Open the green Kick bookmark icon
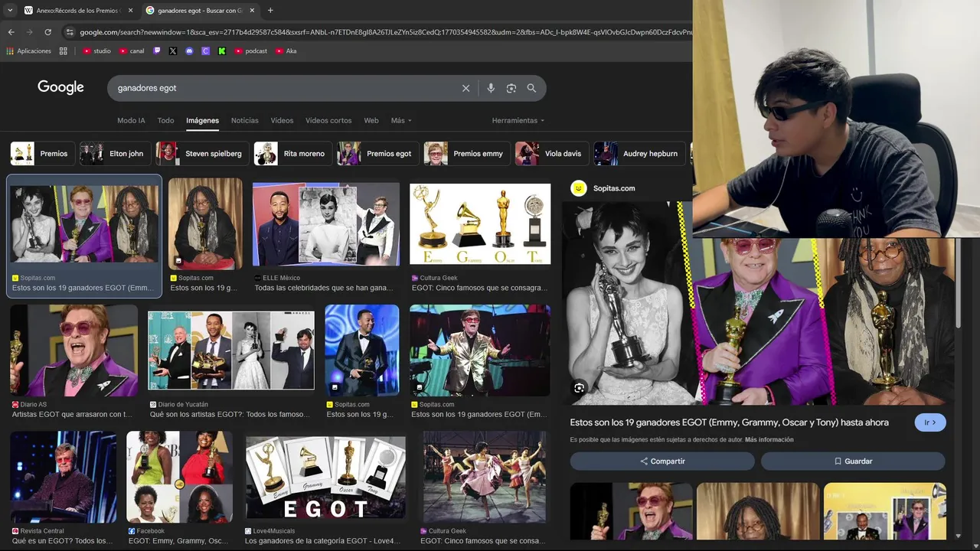This screenshot has width=980, height=551. coord(222,51)
